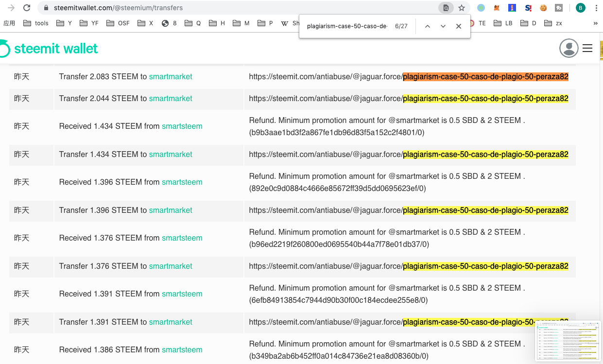Viewport: 603px width, 364px height.
Task: Open the YF bookmark folder
Action: tap(89, 23)
